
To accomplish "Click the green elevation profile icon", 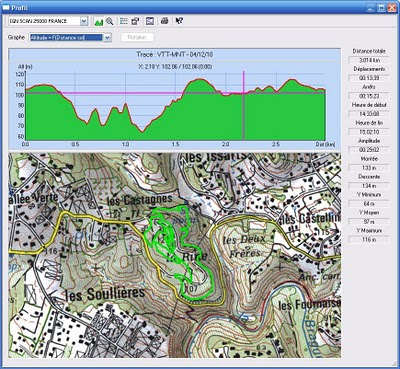I will tap(98, 22).
